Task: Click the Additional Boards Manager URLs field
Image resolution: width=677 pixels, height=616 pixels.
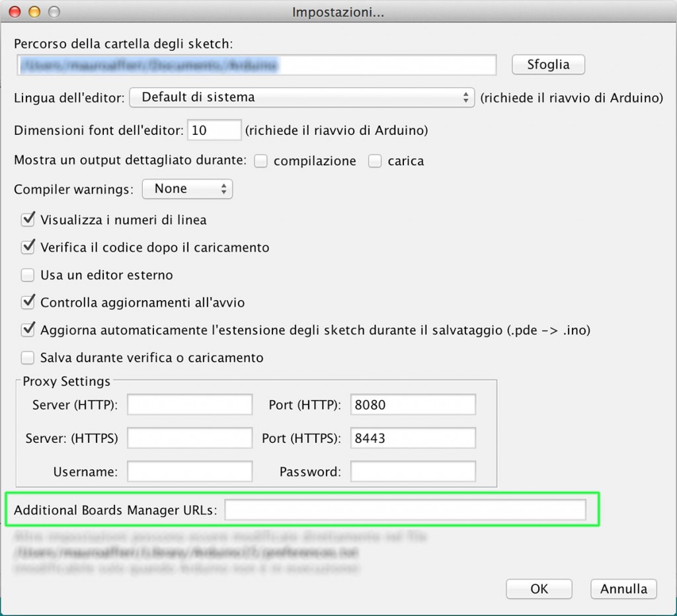Action: [x=405, y=510]
